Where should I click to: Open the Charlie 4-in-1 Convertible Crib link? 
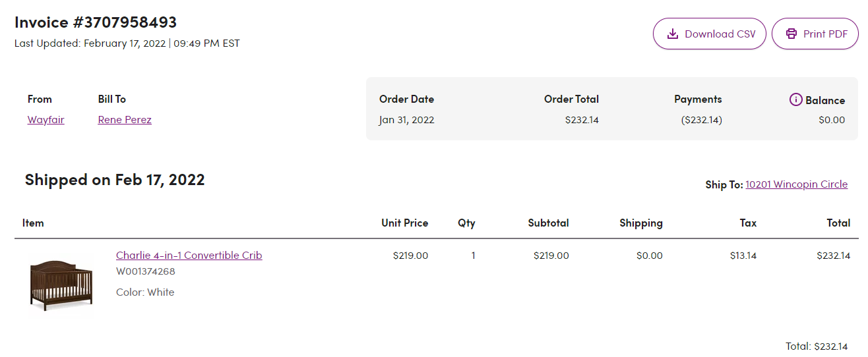pyautogui.click(x=189, y=256)
